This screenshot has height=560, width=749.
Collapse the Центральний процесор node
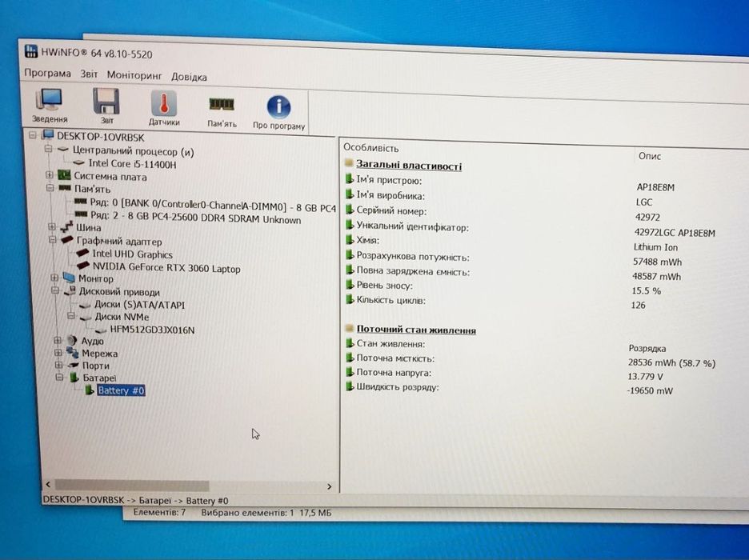[x=48, y=149]
